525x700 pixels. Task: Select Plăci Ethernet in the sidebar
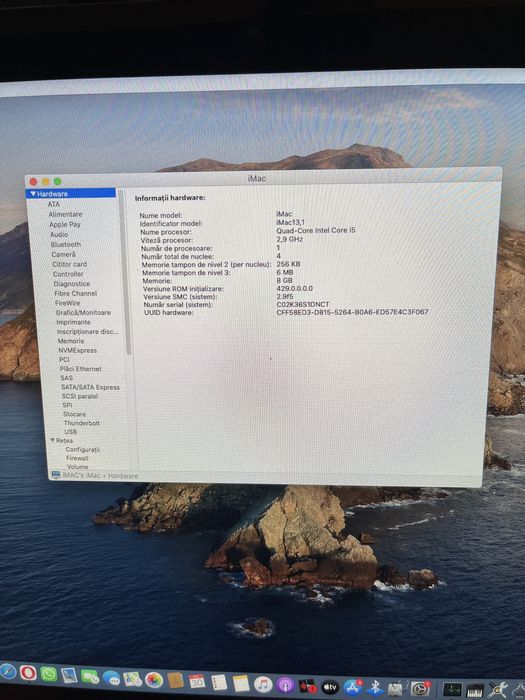click(81, 369)
